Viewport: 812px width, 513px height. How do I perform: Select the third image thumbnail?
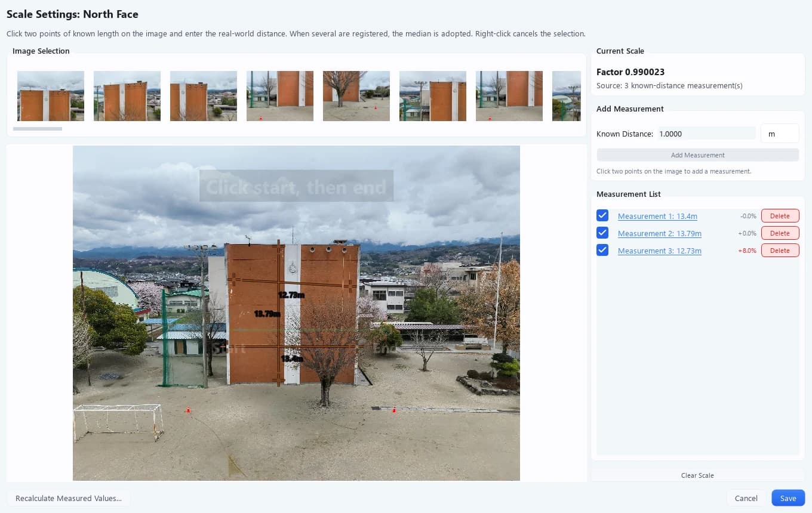tap(204, 96)
